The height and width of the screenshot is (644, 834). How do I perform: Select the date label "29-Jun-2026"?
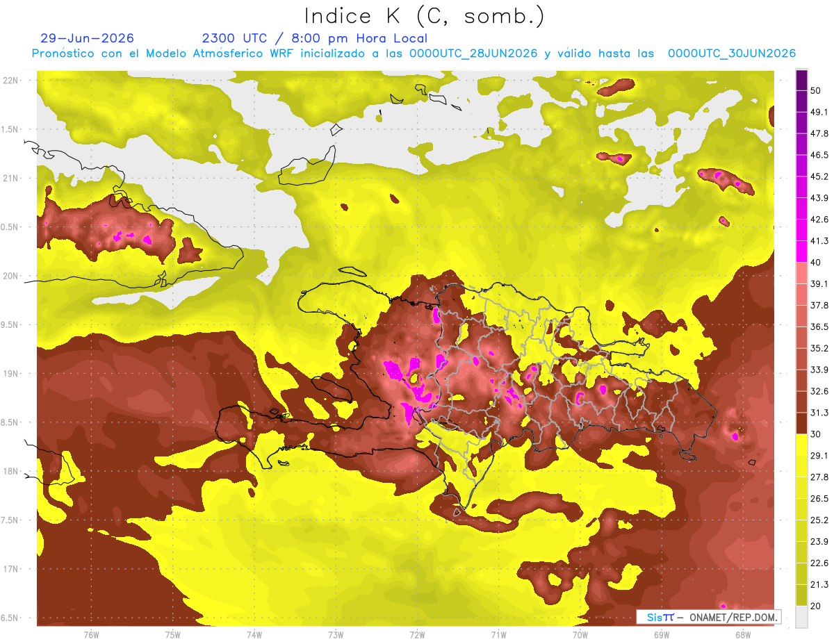[x=87, y=38]
